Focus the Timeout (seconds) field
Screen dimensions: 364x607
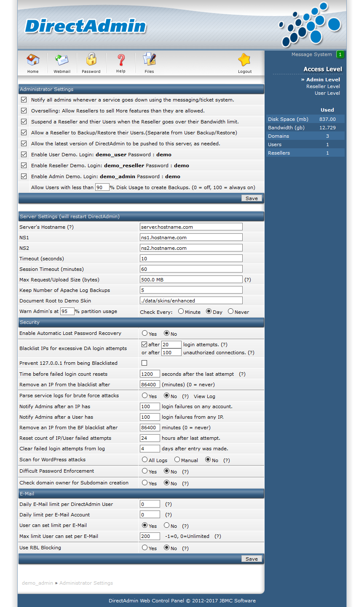click(x=191, y=258)
